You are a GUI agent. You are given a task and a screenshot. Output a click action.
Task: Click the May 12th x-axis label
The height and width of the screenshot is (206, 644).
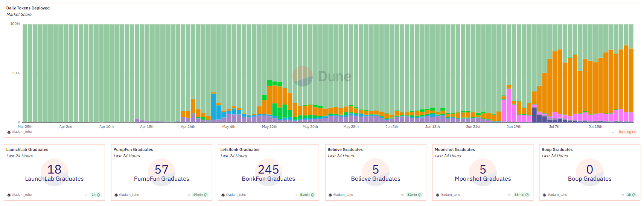pos(269,127)
